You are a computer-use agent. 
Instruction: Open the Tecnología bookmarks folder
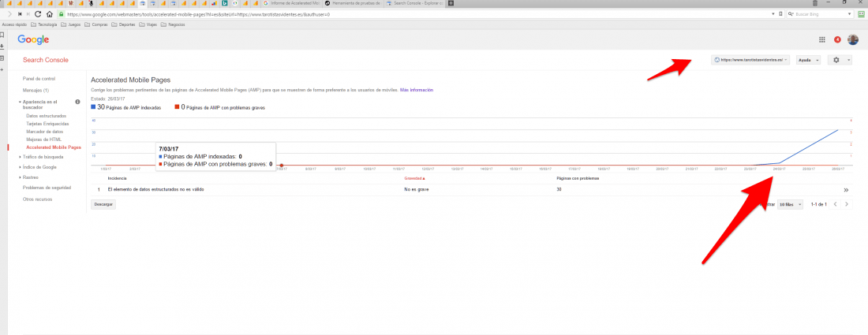point(44,24)
